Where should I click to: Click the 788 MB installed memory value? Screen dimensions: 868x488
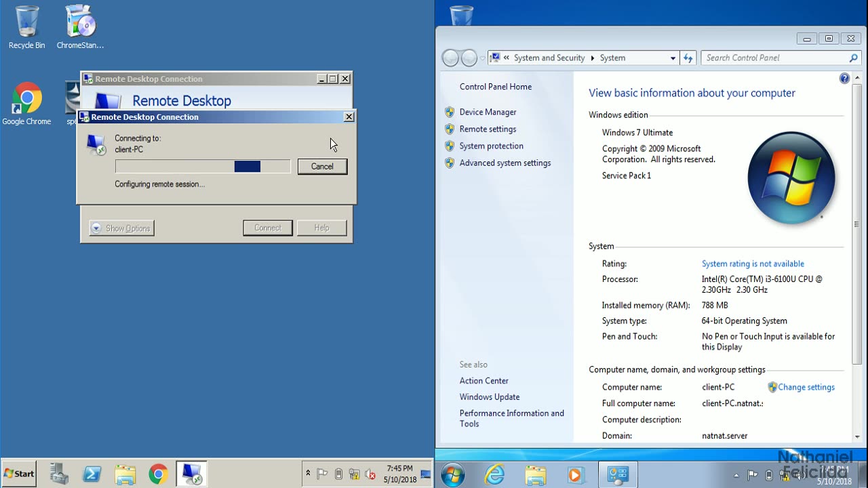coord(715,306)
